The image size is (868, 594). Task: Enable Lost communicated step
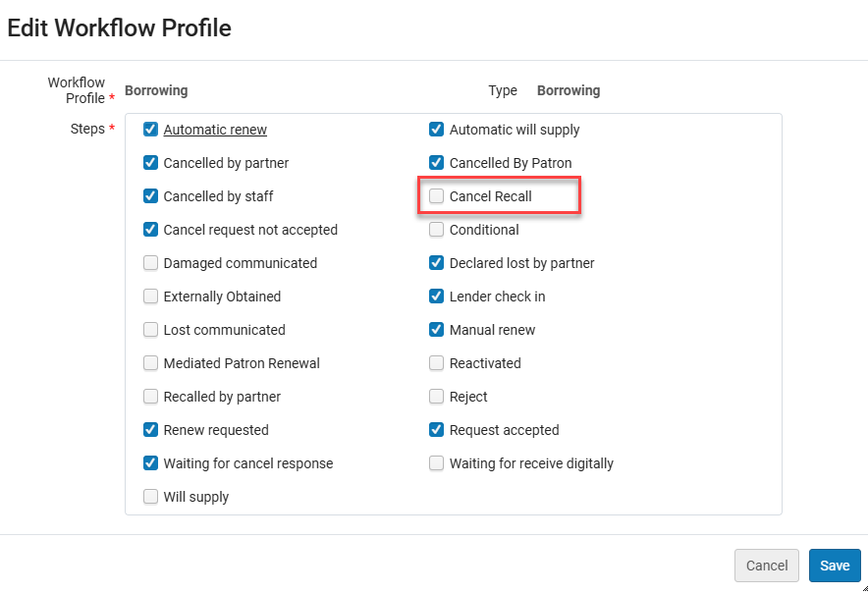[150, 330]
